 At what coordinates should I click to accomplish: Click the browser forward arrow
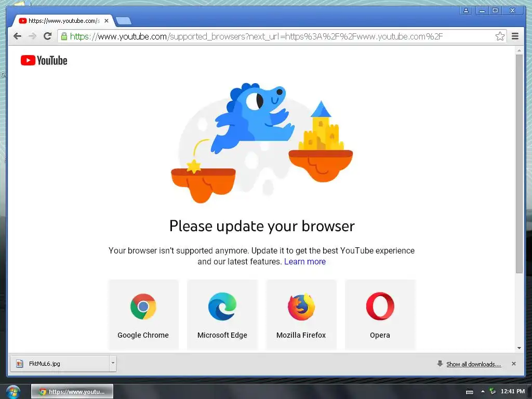tap(32, 36)
